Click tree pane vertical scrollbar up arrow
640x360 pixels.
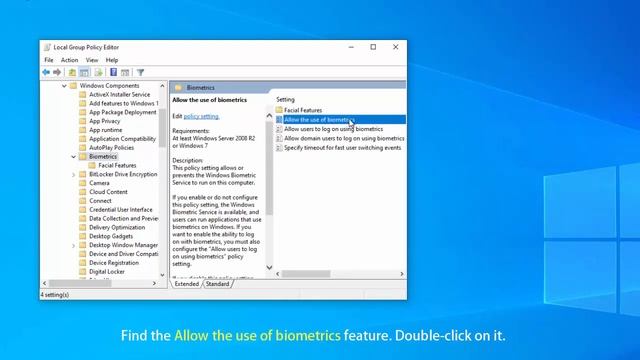pyautogui.click(x=162, y=86)
